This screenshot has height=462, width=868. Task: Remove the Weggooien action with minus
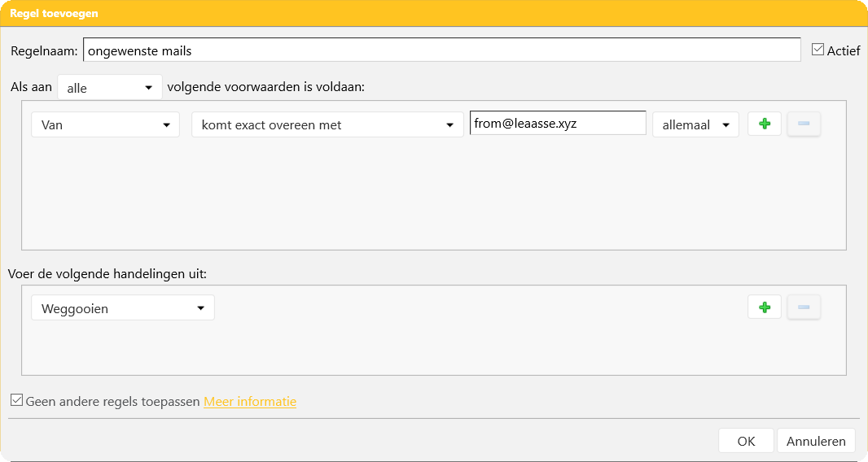(804, 307)
